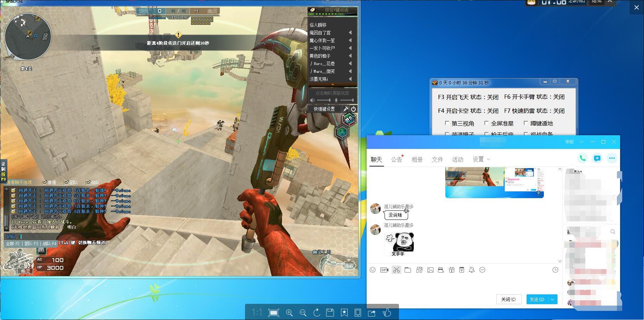Adjust the microphone volume slider in voice panel

point(347,100)
